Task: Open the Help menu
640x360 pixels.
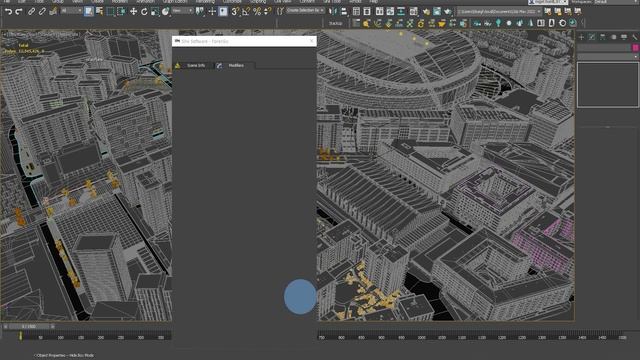Action: tap(373, 2)
